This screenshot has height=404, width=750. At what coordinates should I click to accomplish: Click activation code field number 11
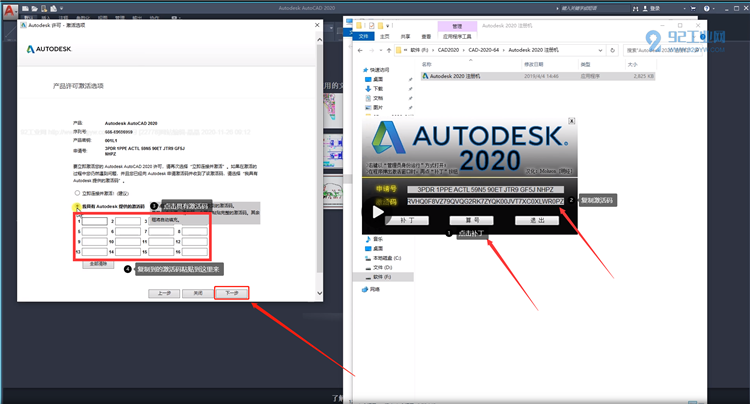point(161,241)
